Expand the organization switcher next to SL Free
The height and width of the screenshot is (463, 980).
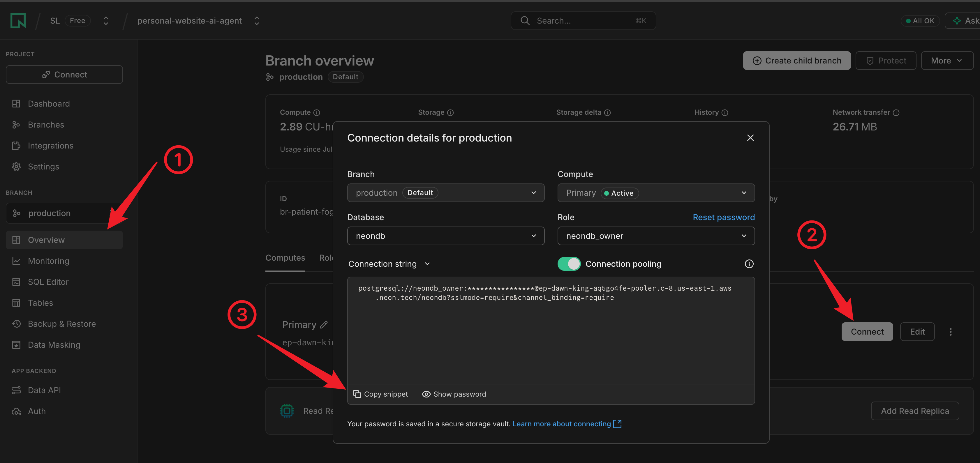point(106,20)
